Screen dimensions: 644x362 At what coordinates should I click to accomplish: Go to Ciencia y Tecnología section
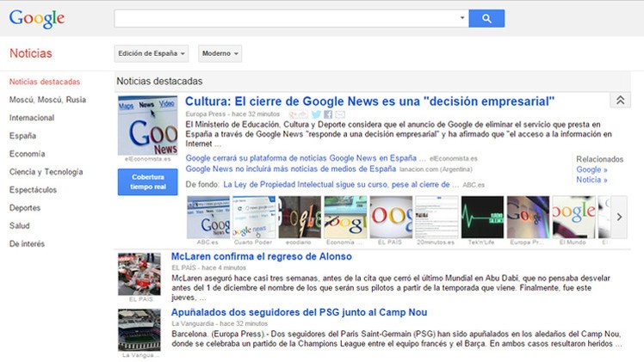(46, 172)
